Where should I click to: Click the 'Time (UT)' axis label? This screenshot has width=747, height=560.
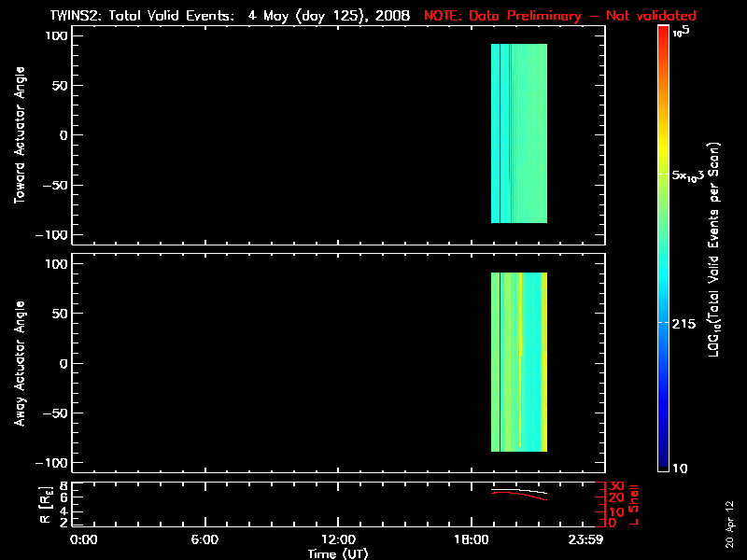coord(340,553)
